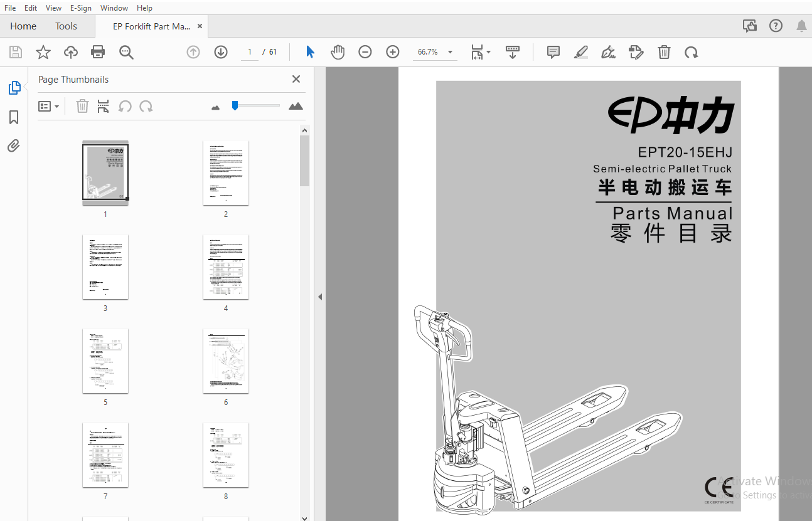Switch to the Home tab
812x521 pixels.
[x=23, y=26]
